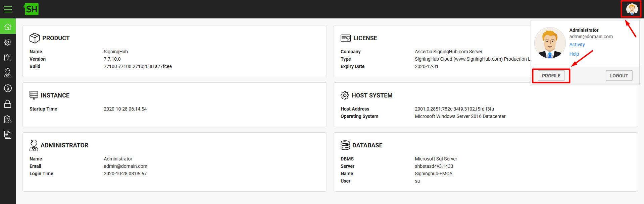Viewport: 644px width, 204px height.
Task: Click "admin@domain.com" in profile popup
Action: tap(591, 37)
